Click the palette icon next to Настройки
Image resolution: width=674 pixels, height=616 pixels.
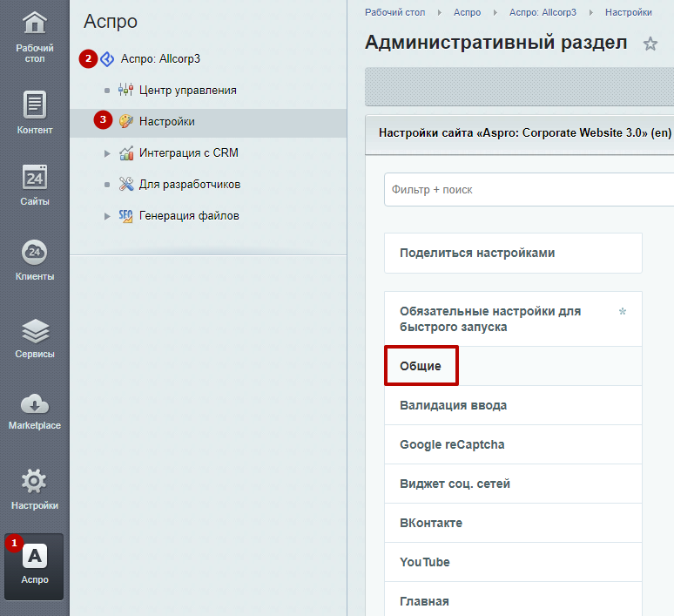[x=125, y=121]
